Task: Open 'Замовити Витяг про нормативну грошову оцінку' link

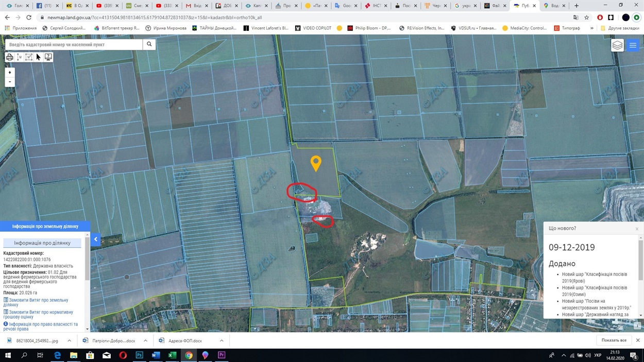Action: tap(38, 315)
